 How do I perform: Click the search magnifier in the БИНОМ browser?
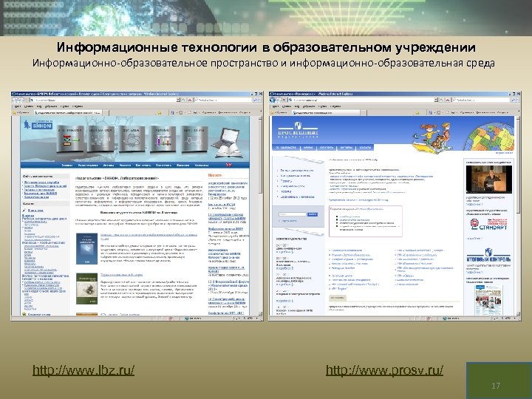pyautogui.click(x=256, y=100)
